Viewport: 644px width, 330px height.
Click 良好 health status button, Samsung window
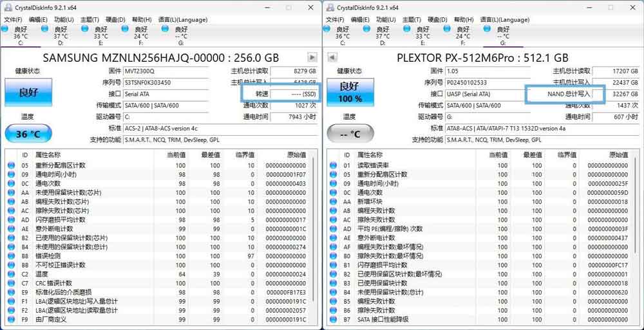tap(28, 92)
